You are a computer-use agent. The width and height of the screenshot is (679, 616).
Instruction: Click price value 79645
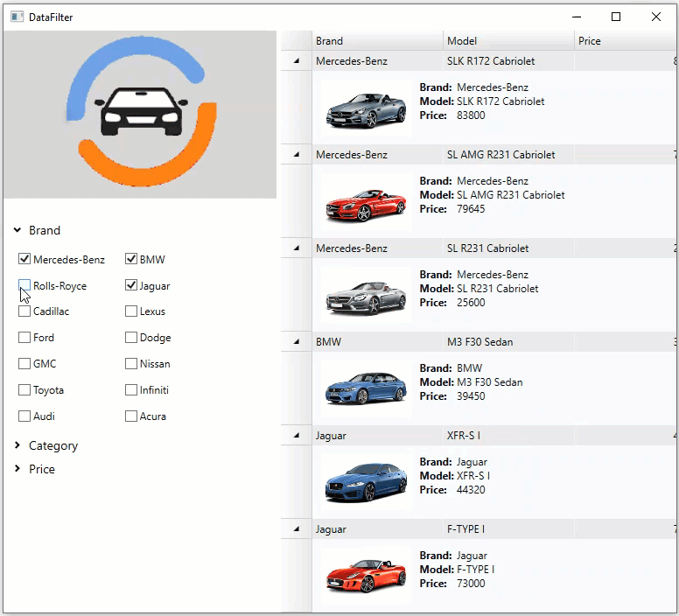(471, 208)
